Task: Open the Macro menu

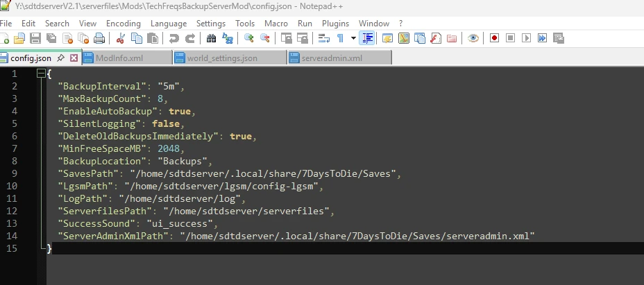Action: coord(276,24)
